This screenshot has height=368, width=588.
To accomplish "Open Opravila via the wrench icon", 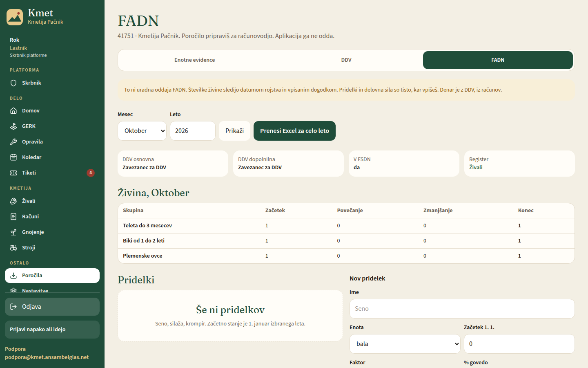I will pyautogui.click(x=13, y=142).
